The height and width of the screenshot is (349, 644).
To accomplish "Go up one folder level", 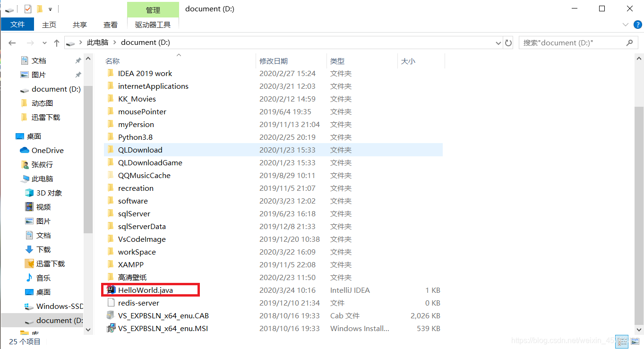I will (57, 43).
